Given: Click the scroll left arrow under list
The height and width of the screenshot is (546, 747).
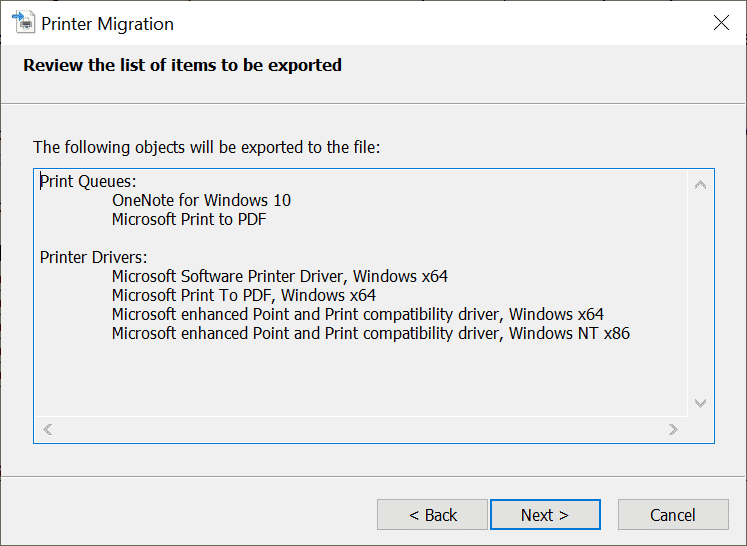Looking at the screenshot, I should (48, 430).
